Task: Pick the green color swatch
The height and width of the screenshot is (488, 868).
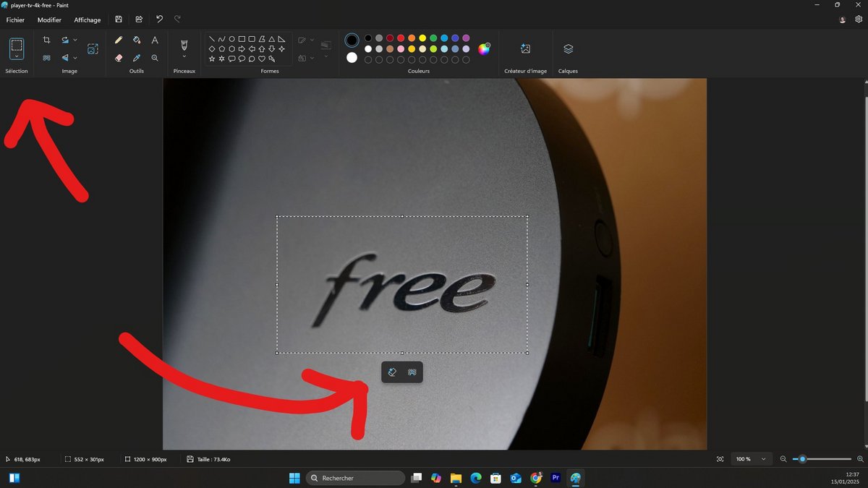Action: (433, 38)
